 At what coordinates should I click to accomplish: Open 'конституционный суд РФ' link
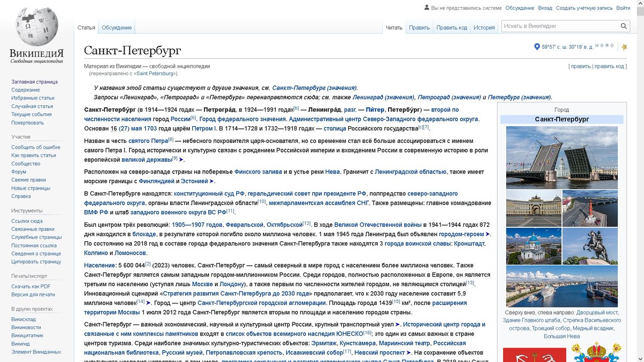[x=209, y=193]
